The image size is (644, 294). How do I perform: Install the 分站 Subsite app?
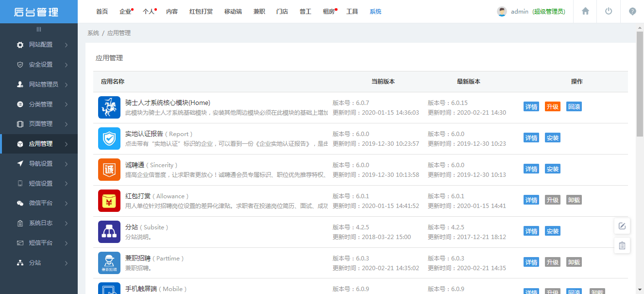[x=553, y=231]
